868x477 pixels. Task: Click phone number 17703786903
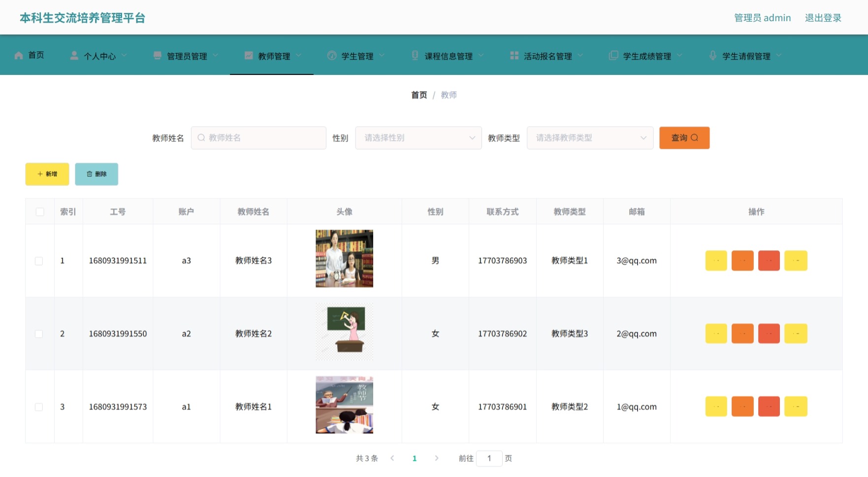[503, 261]
